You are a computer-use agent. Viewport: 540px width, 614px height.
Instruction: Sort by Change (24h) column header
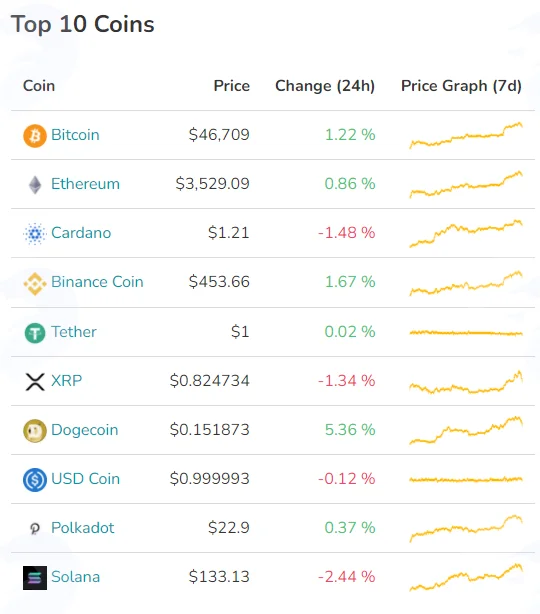tap(325, 86)
